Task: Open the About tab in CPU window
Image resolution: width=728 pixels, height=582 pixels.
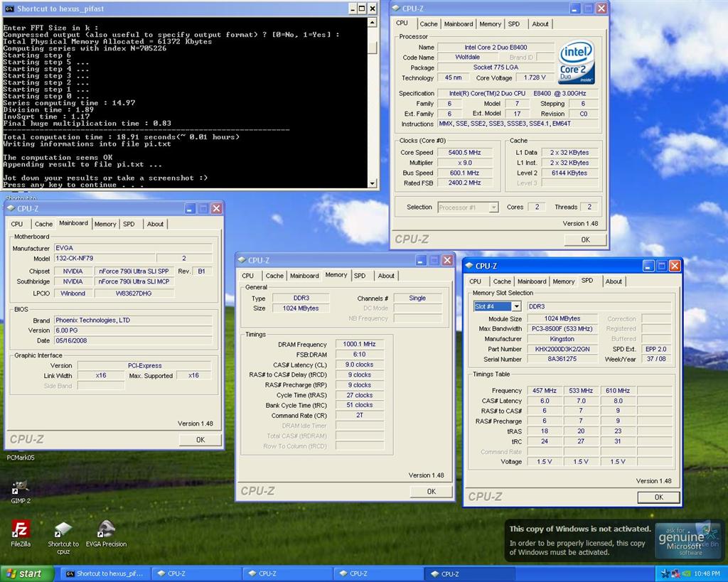Action: pyautogui.click(x=540, y=24)
